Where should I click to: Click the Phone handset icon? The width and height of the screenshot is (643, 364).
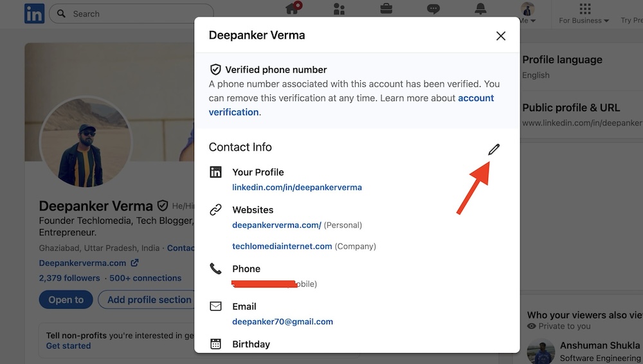click(215, 268)
